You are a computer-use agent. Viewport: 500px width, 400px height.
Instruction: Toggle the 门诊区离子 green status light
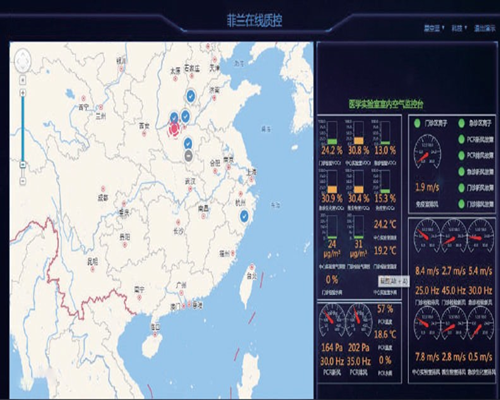click(417, 123)
